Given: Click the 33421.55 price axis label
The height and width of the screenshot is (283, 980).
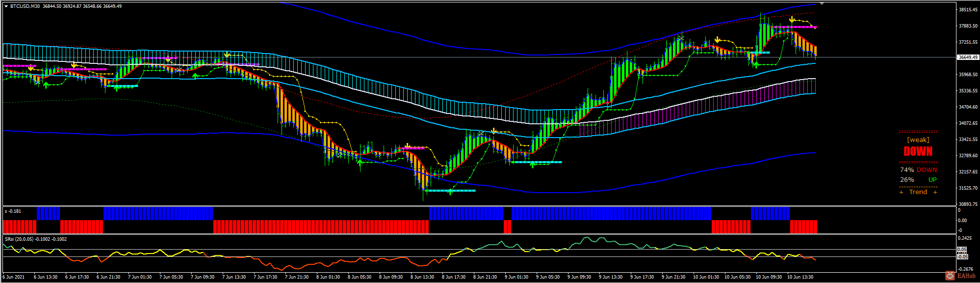Looking at the screenshot, I should click(x=968, y=140).
